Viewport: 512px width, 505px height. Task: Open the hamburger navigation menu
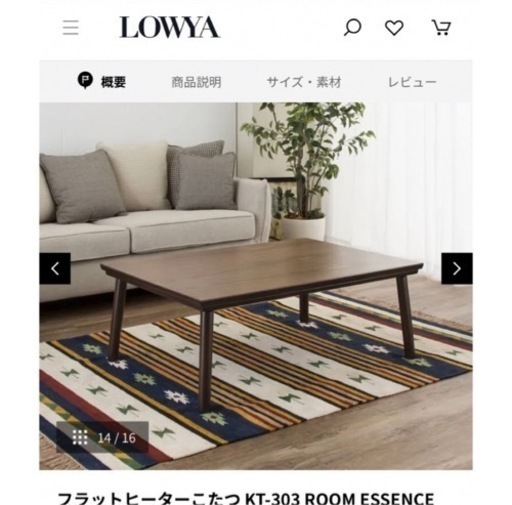point(71,27)
